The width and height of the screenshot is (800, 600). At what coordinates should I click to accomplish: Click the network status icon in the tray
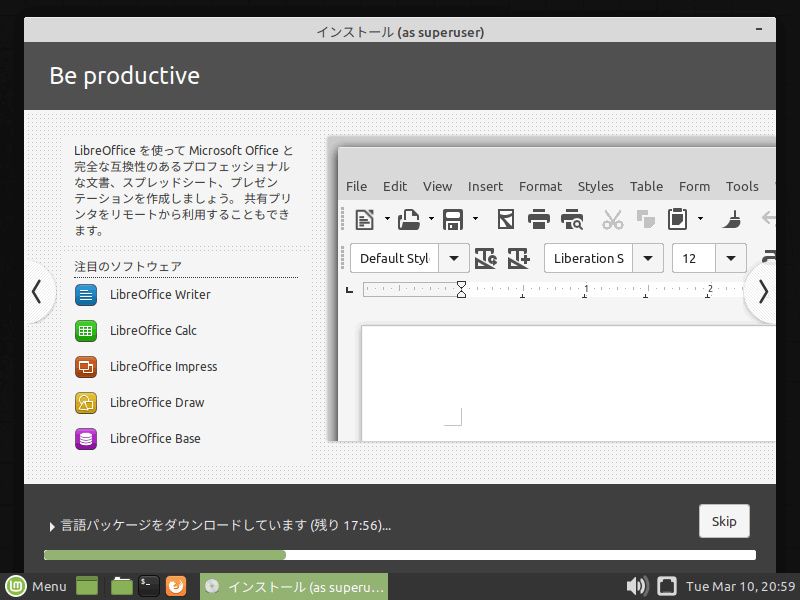pyautogui.click(x=666, y=586)
